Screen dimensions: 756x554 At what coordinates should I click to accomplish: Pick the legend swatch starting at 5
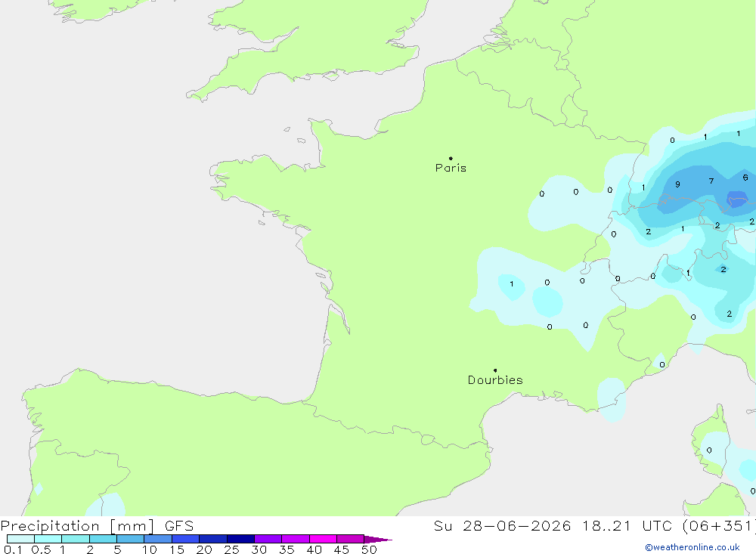coord(131,539)
